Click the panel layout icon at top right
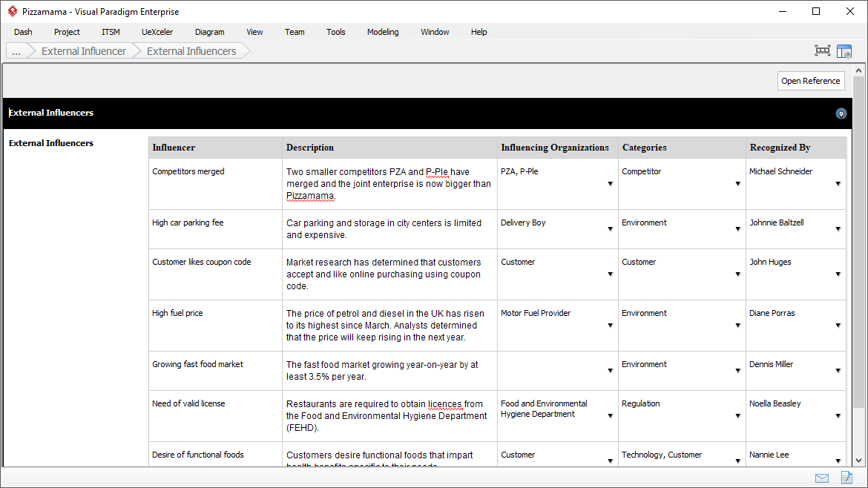This screenshot has height=488, width=868. [844, 51]
